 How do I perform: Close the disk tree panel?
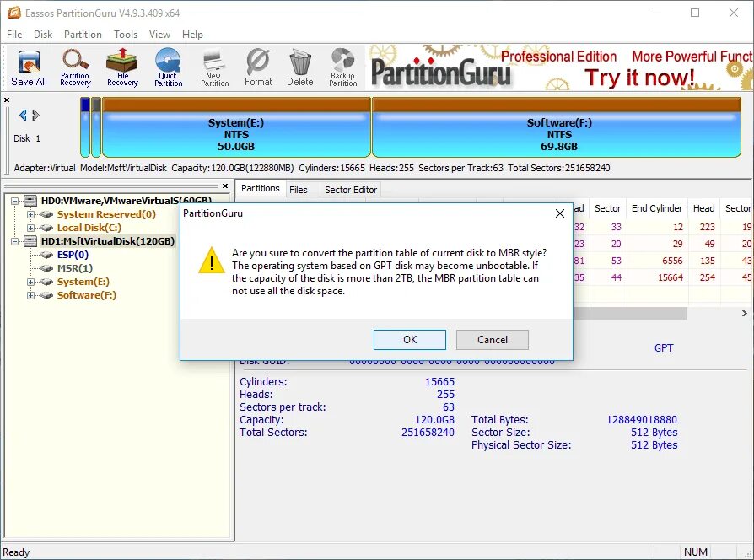(x=225, y=186)
